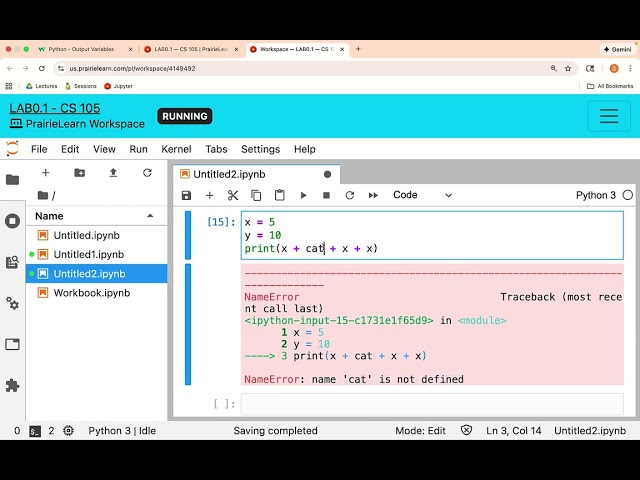The width and height of the screenshot is (640, 480).
Task: Click the LAB0.1 - CS 105 link
Action: 55,108
